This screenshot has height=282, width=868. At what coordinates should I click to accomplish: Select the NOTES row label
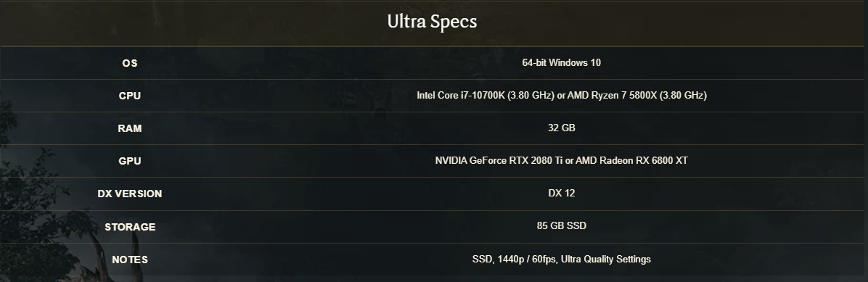click(129, 260)
